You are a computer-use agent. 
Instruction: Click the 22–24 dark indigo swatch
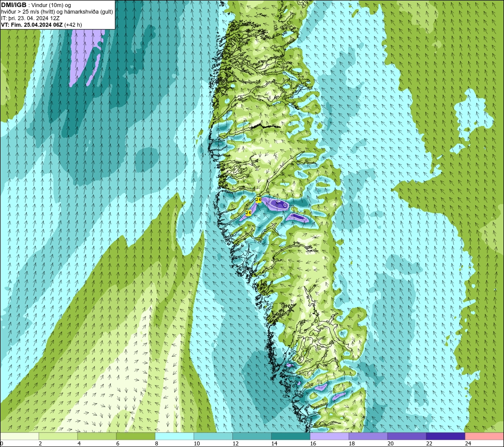(446, 436)
